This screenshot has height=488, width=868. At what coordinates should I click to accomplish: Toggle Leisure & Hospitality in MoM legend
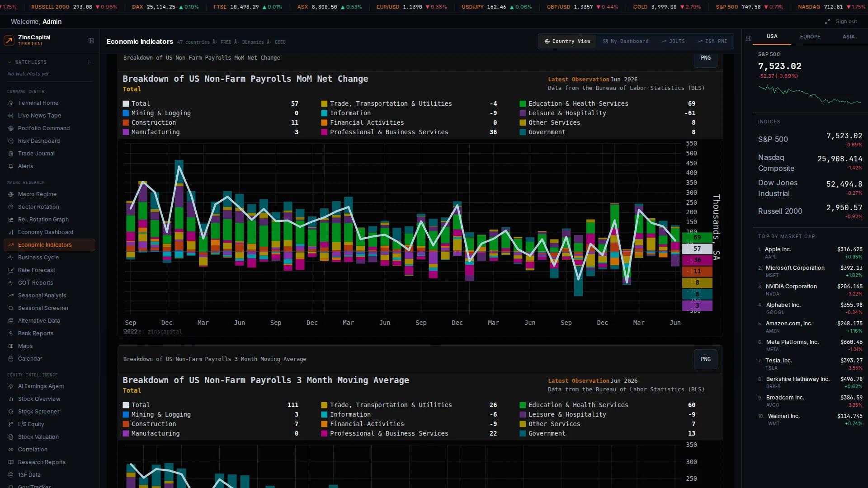coord(608,113)
